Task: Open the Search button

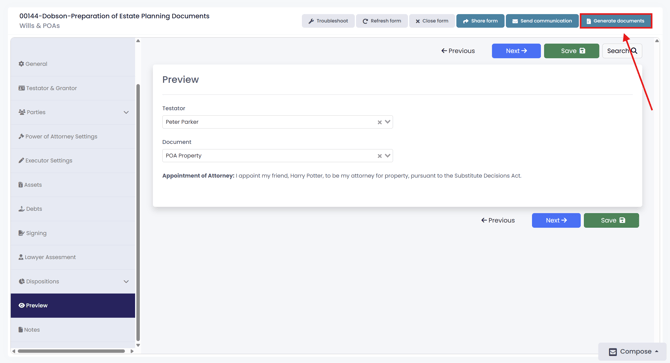Action: coord(622,51)
